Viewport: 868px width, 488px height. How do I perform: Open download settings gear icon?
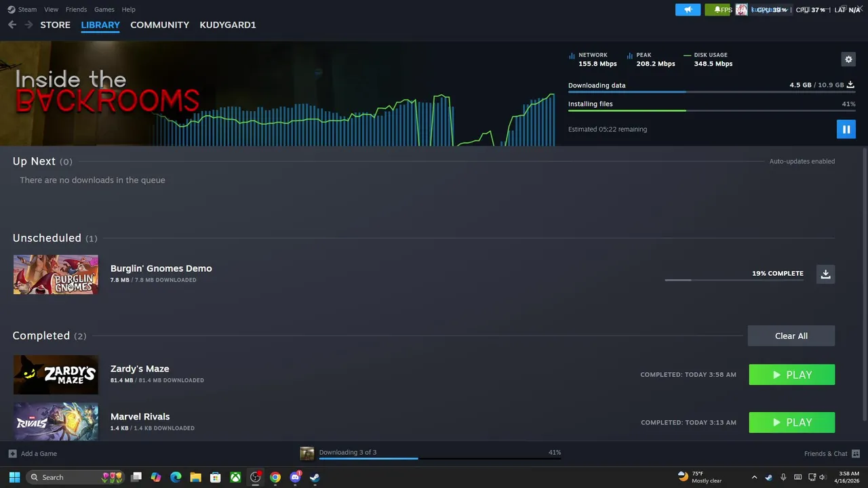[x=848, y=60]
